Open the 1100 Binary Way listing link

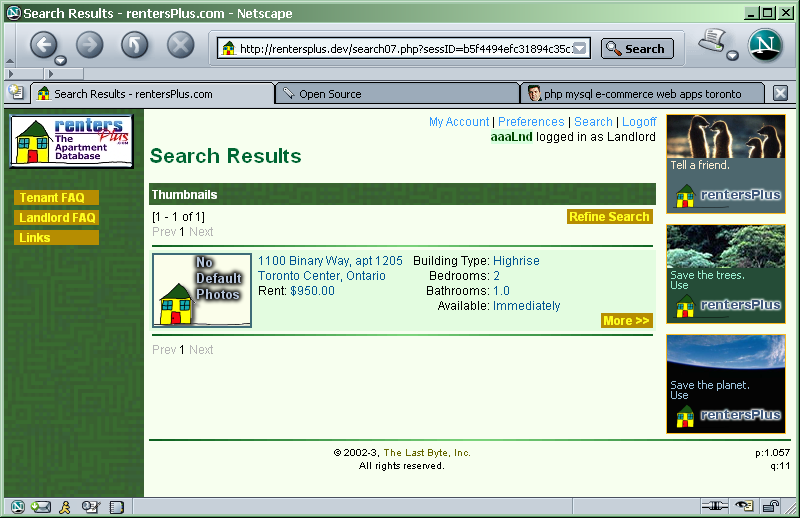tap(330, 261)
